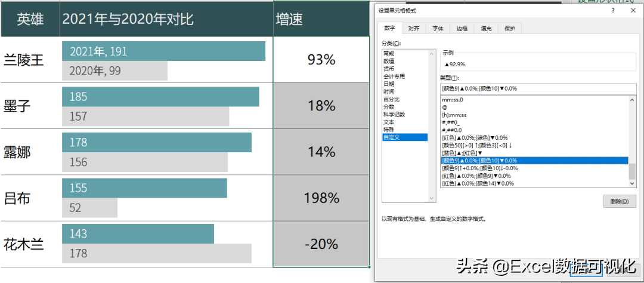644x283 pixels.
Task: Select the 兰陵王 cell
Action: click(30, 60)
